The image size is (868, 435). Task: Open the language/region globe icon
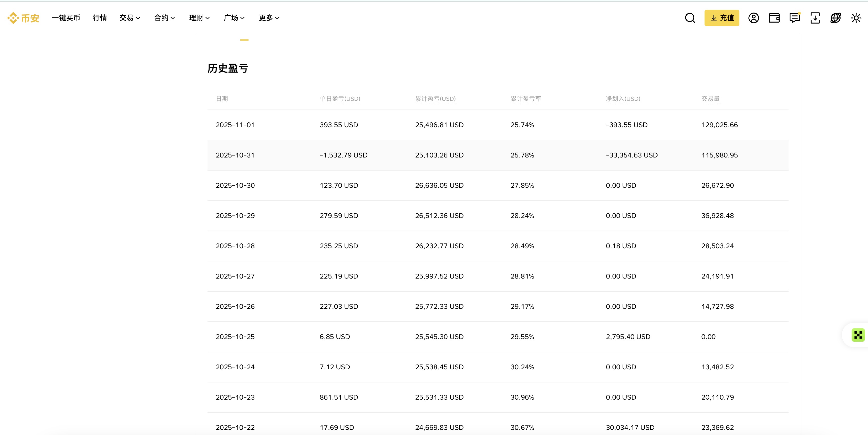point(836,18)
